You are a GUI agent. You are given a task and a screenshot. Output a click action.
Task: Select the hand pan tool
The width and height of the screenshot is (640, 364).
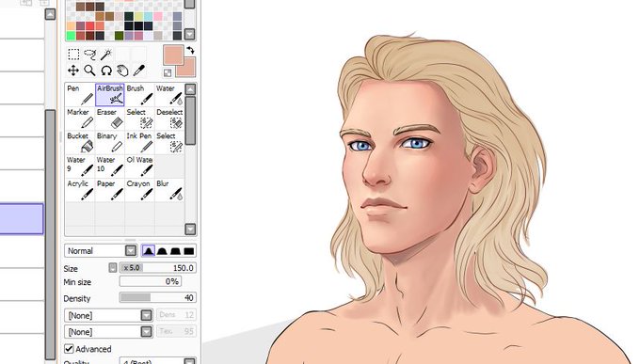[x=122, y=71]
